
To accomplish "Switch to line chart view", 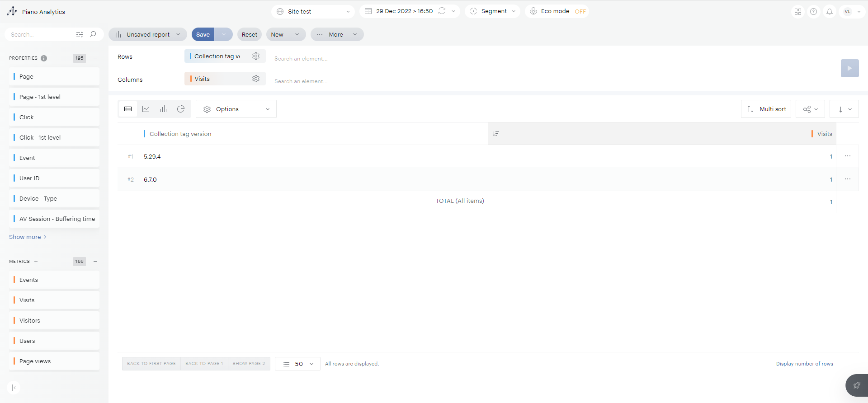I will [x=146, y=109].
